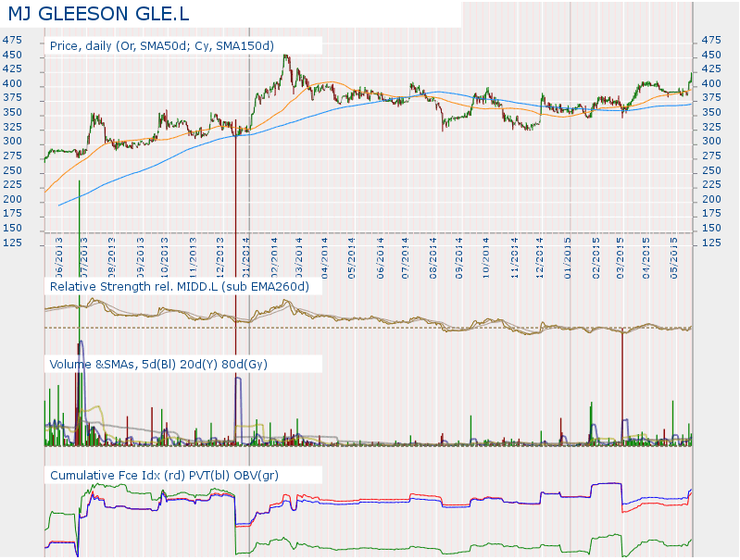740x560 pixels.
Task: Click the 01/2014 date label
Action: (x=247, y=258)
